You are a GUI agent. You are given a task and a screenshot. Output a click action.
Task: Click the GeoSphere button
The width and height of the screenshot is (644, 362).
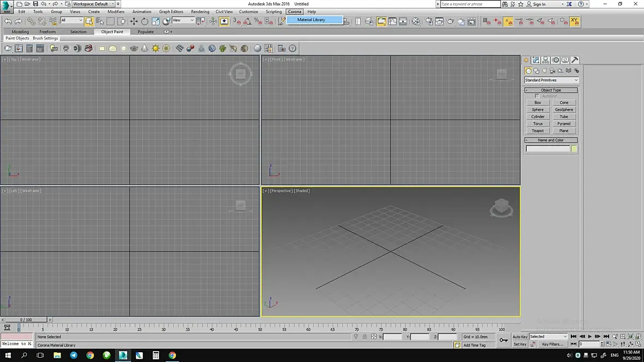point(564,110)
